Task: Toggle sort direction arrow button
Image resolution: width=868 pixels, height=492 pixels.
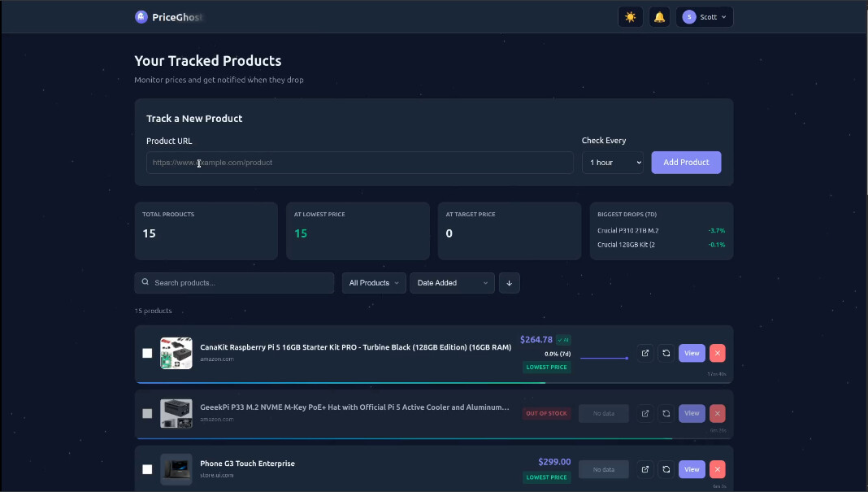Action: 510,283
